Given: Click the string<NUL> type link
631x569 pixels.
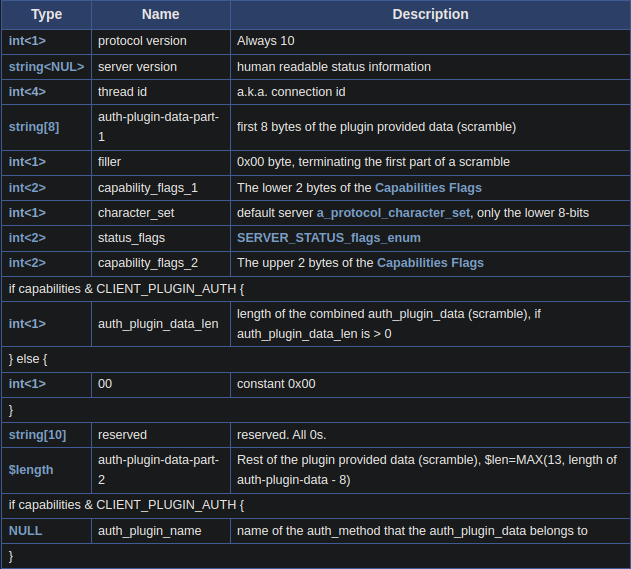Looking at the screenshot, I should 47,67.
